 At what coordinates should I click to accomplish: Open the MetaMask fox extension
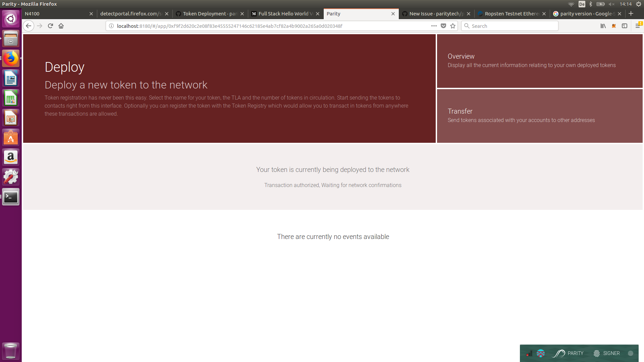(614, 26)
